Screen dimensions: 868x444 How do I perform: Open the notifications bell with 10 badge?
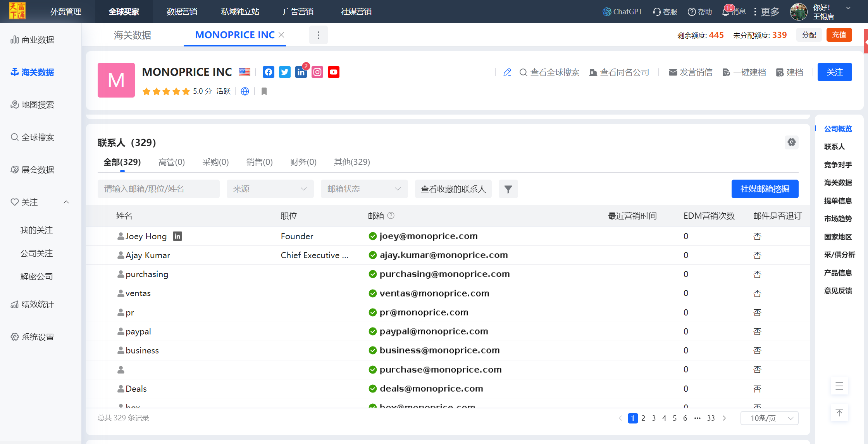pyautogui.click(x=726, y=12)
